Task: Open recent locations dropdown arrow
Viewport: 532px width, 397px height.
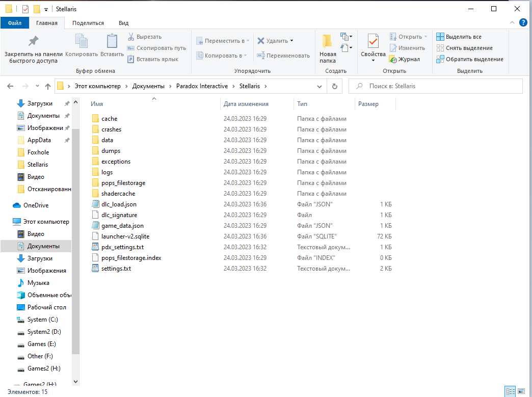Action: 37,86
